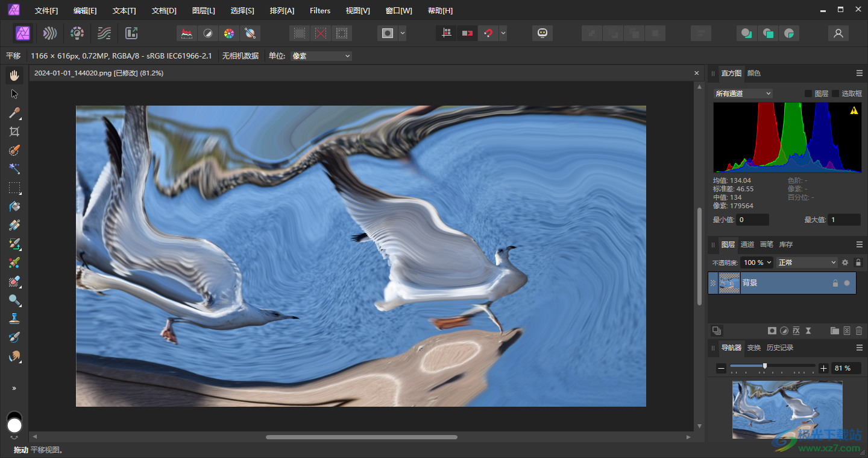Click the navigator zoom slider handle
This screenshot has width=868, height=458.
765,366
